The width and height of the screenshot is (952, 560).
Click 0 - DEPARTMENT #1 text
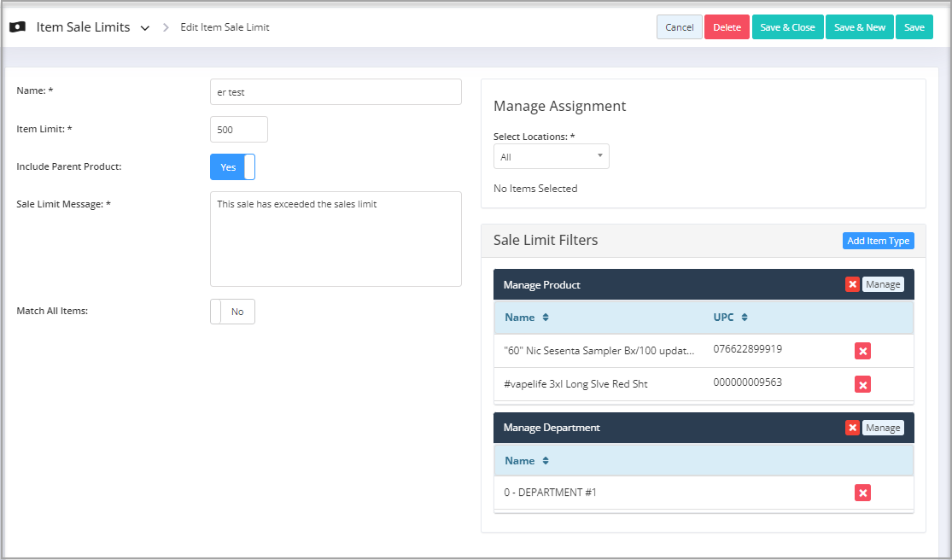(x=550, y=492)
